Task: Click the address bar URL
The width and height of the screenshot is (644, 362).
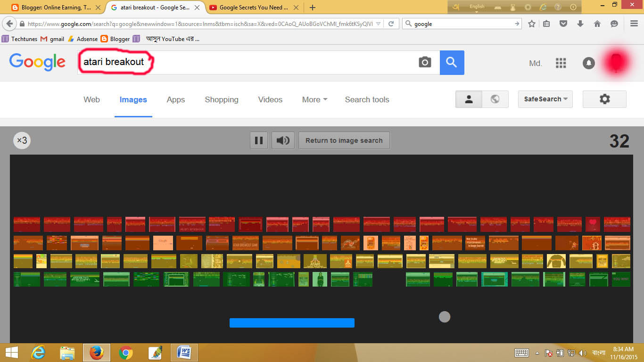Action: pos(200,24)
